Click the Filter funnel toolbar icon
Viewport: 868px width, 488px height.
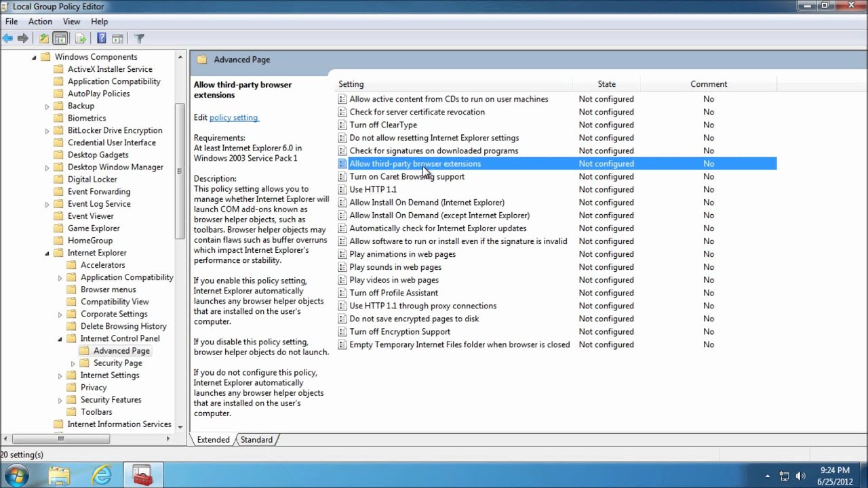point(139,39)
